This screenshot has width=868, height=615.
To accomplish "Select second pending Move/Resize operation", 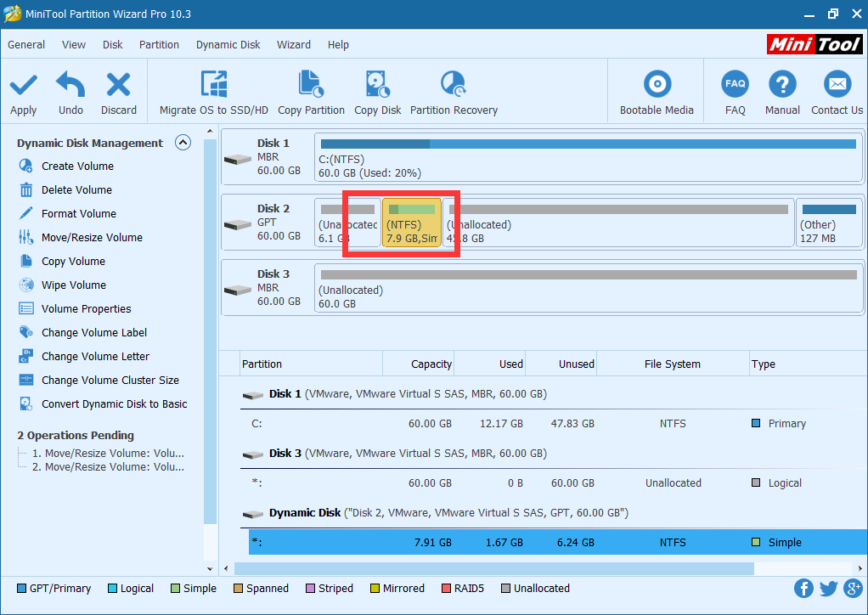I will (x=108, y=467).
